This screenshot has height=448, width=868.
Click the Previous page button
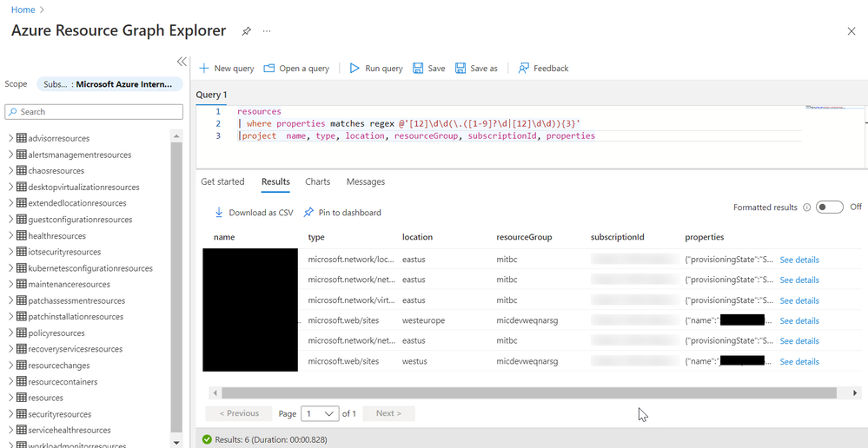pyautogui.click(x=239, y=413)
